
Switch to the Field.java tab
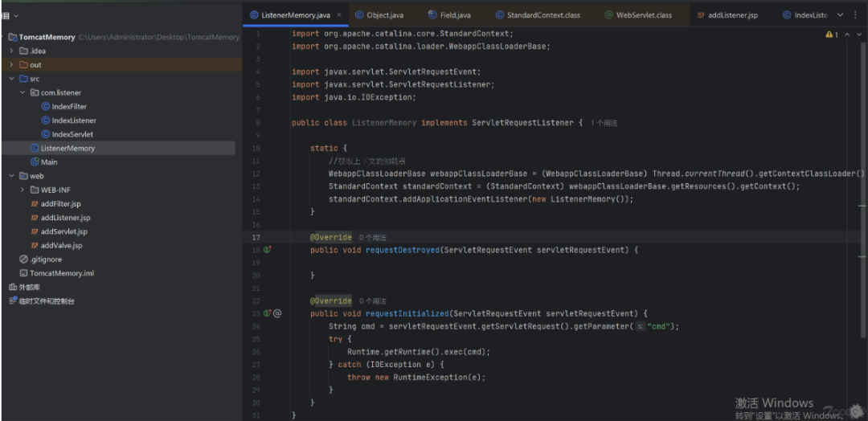tap(449, 15)
